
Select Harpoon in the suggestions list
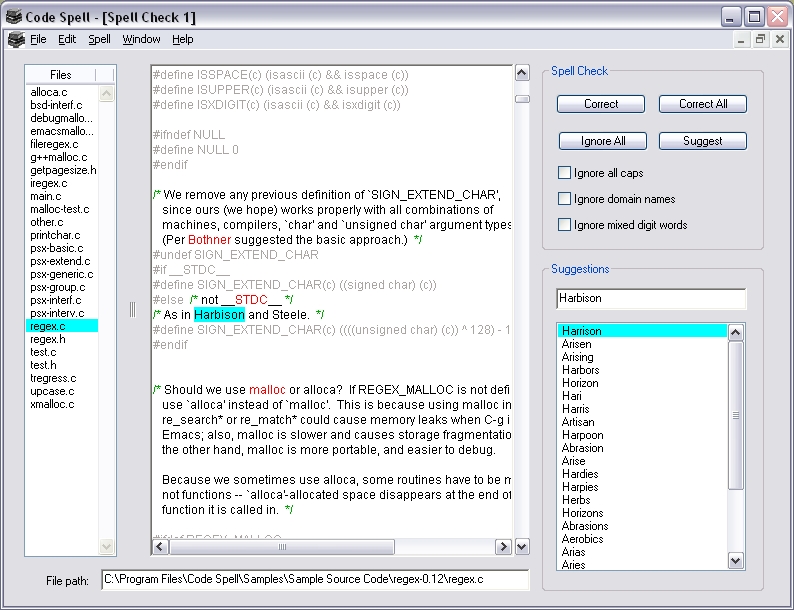pyautogui.click(x=582, y=435)
